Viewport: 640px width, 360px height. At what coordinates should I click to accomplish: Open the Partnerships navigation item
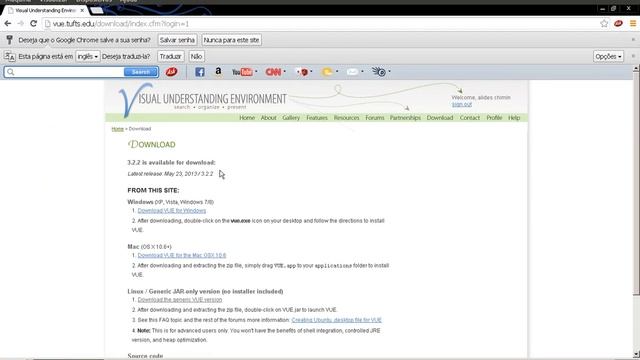coord(405,118)
